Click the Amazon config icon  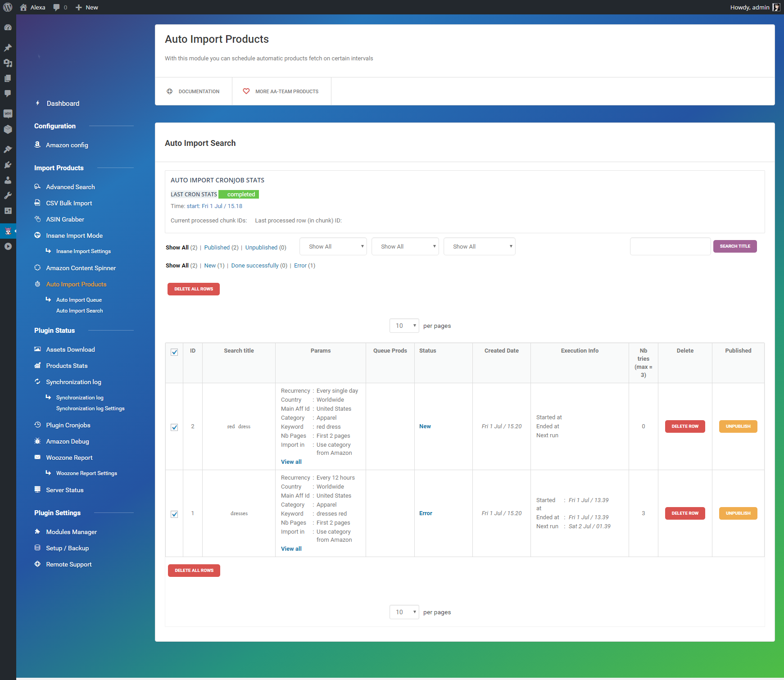point(38,145)
